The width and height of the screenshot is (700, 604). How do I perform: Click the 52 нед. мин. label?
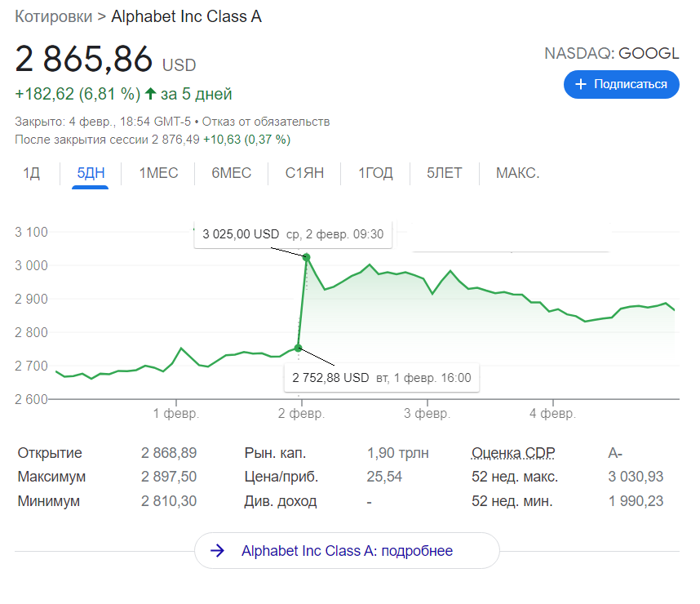[x=512, y=501]
